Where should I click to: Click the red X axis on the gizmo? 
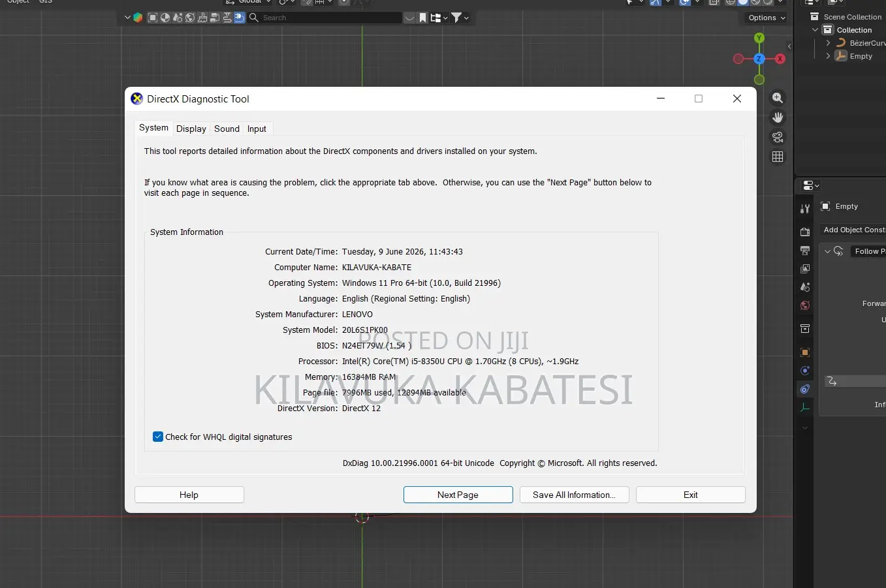pyautogui.click(x=780, y=59)
